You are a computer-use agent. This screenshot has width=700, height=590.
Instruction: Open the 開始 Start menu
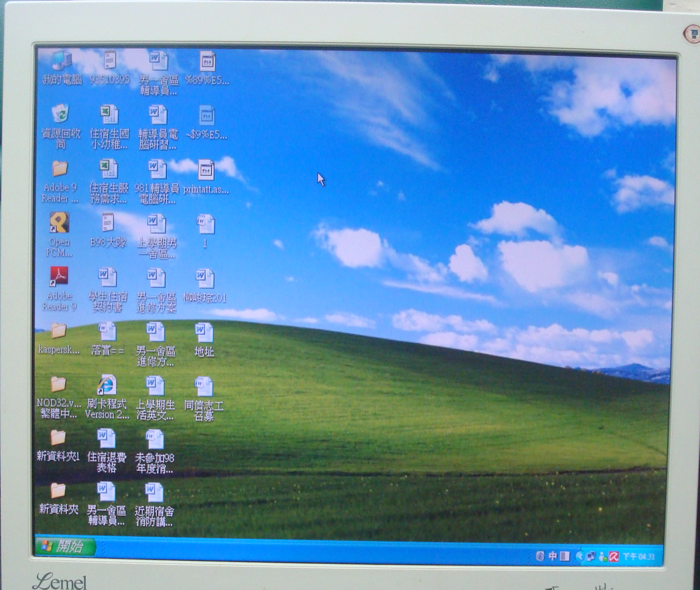pos(65,547)
